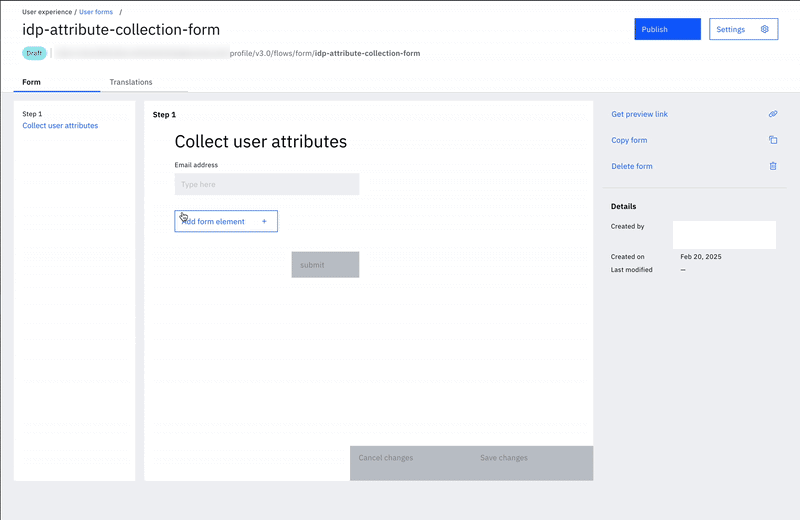Click the gear icon in Settings button
800x520 pixels.
point(764,29)
